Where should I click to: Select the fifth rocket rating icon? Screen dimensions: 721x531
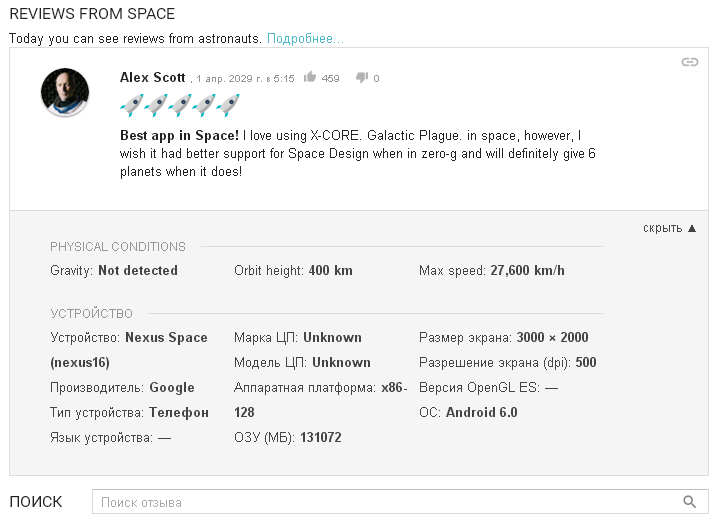coord(228,105)
